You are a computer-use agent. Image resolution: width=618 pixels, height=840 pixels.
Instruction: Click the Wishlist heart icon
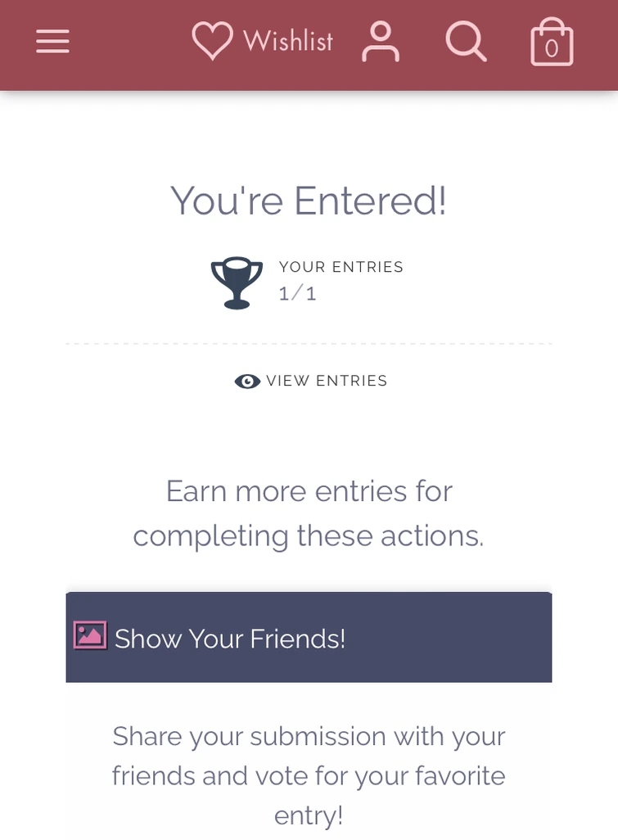coord(211,41)
